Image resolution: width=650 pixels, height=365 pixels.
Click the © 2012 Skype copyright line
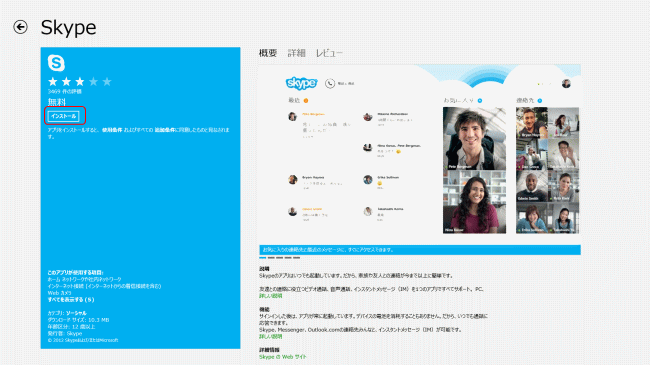[x=83, y=340]
